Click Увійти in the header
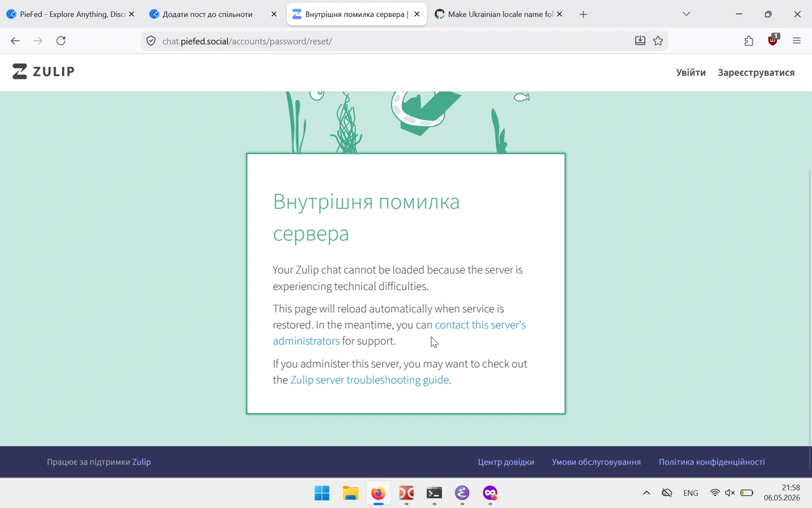The width and height of the screenshot is (812, 508). [691, 72]
